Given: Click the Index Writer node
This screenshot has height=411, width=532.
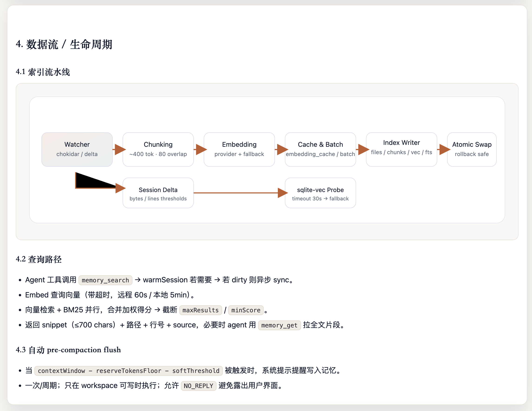Looking at the screenshot, I should [x=401, y=149].
